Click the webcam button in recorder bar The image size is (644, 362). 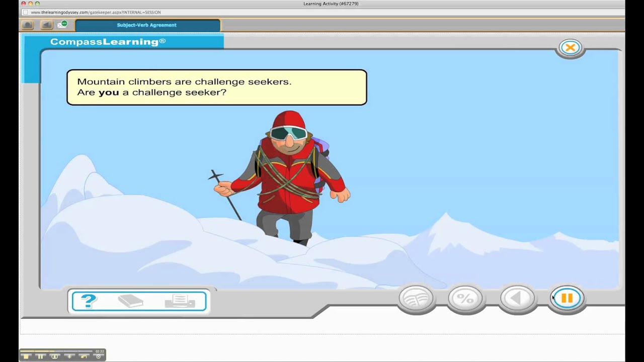point(55,356)
